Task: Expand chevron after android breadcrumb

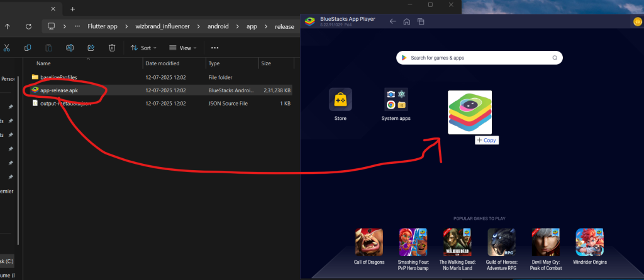Action: click(237, 26)
